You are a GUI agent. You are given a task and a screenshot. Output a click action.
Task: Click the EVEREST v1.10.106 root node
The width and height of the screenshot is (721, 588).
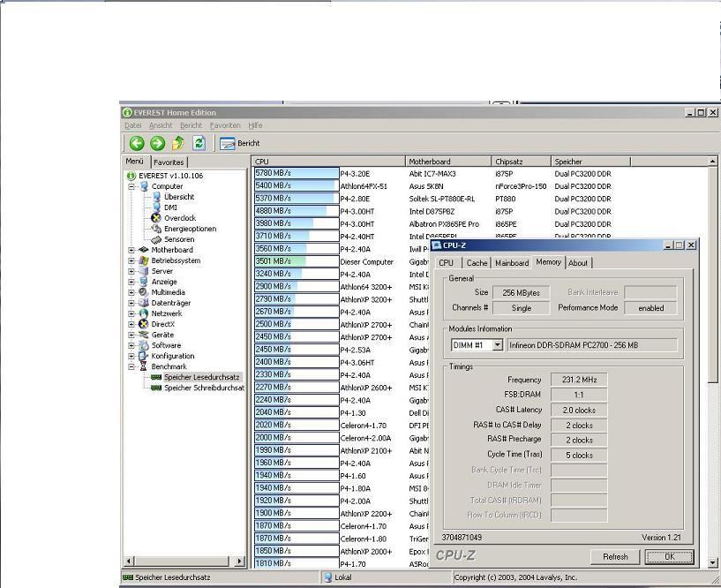point(165,176)
